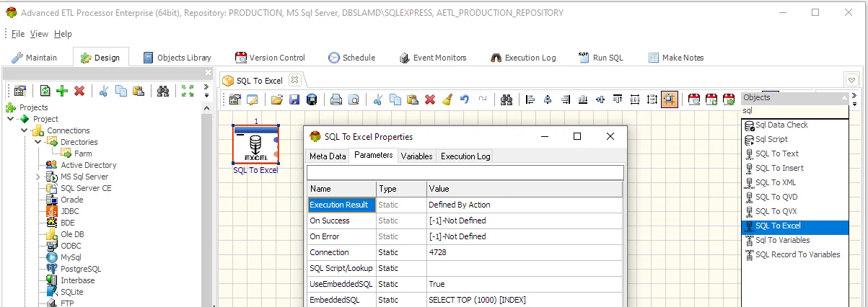Click the EmbeddedSQL value cell
Viewport: 868px width, 307px height.
click(525, 300)
